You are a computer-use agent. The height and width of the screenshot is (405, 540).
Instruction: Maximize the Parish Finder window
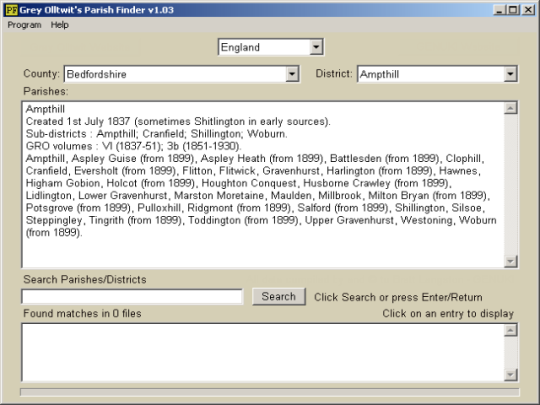click(513, 10)
